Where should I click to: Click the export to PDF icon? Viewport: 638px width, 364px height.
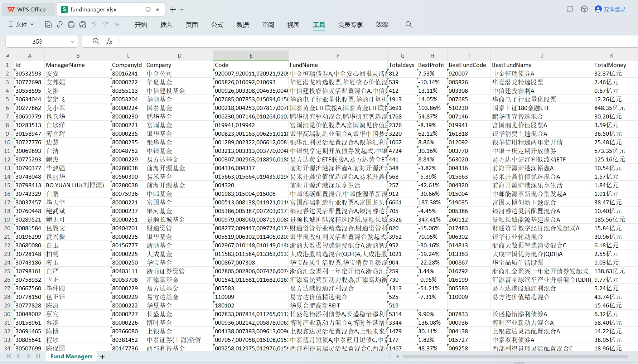coord(59,24)
